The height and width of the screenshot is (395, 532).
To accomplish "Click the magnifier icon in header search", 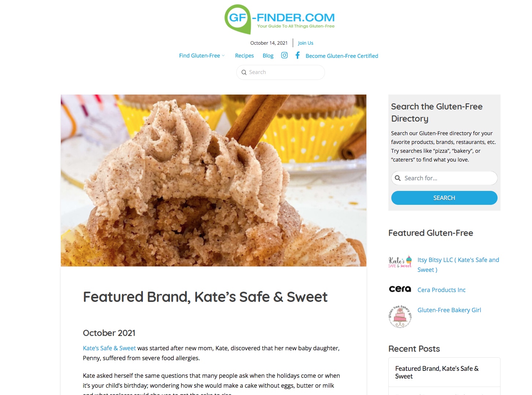I will [x=244, y=73].
